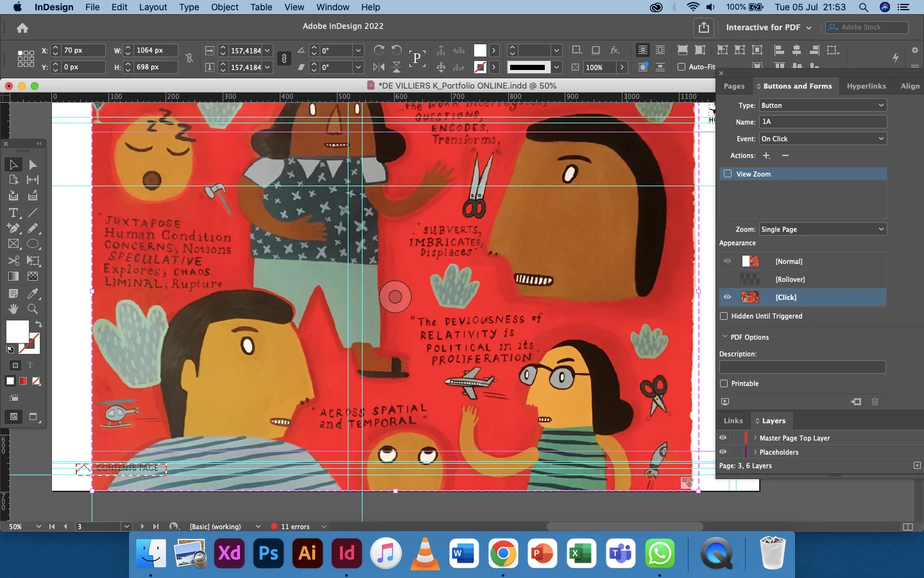The height and width of the screenshot is (578, 924).
Task: Enable Hidden Until Triggered checkbox
Action: point(724,316)
